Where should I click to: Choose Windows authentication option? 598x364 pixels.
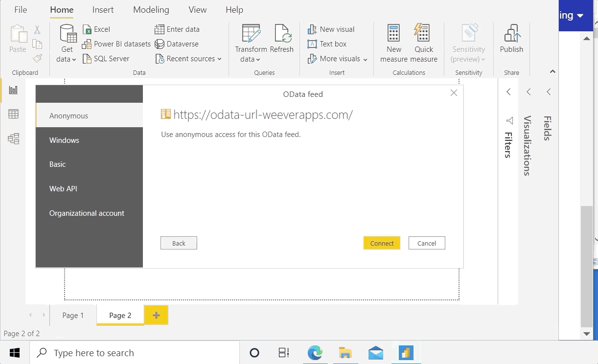[x=89, y=140]
